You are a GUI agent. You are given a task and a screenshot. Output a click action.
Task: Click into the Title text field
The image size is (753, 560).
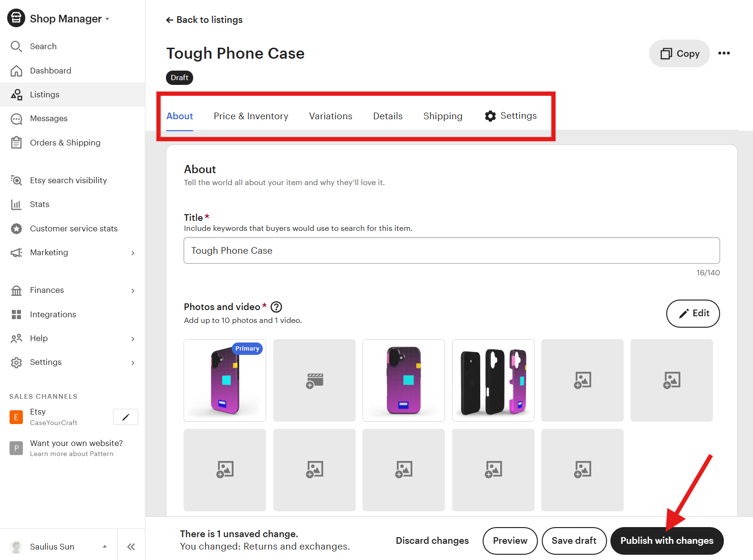(x=451, y=250)
